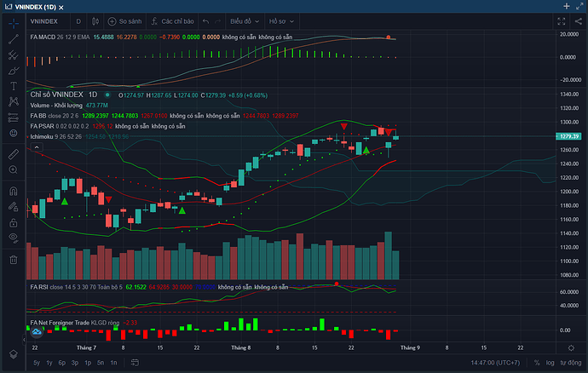This screenshot has width=588, height=373.
Task: Hide all drawings with eye icon
Action: tap(14, 238)
